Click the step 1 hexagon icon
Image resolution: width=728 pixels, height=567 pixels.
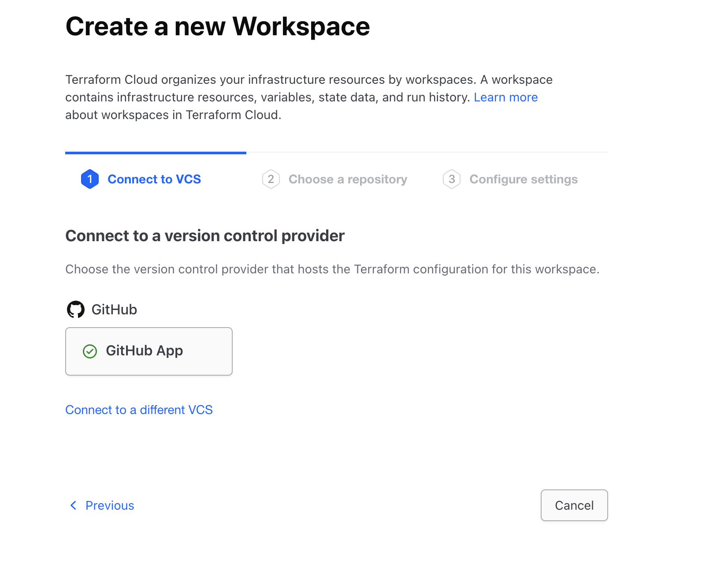(90, 179)
